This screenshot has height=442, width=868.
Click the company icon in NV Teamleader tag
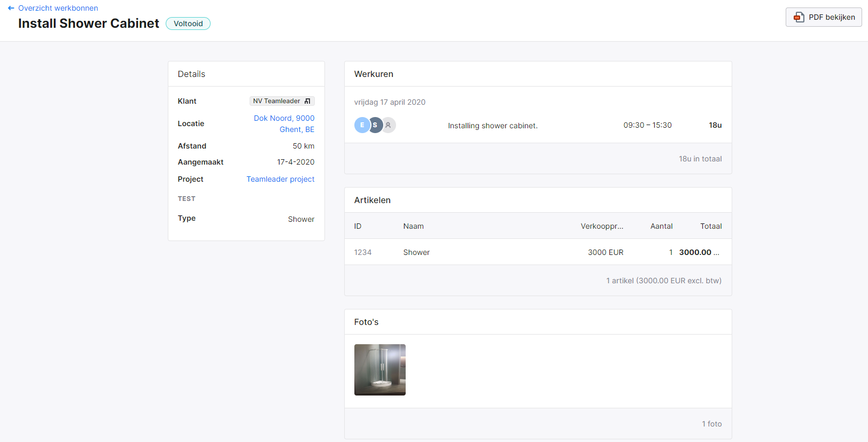coord(307,101)
